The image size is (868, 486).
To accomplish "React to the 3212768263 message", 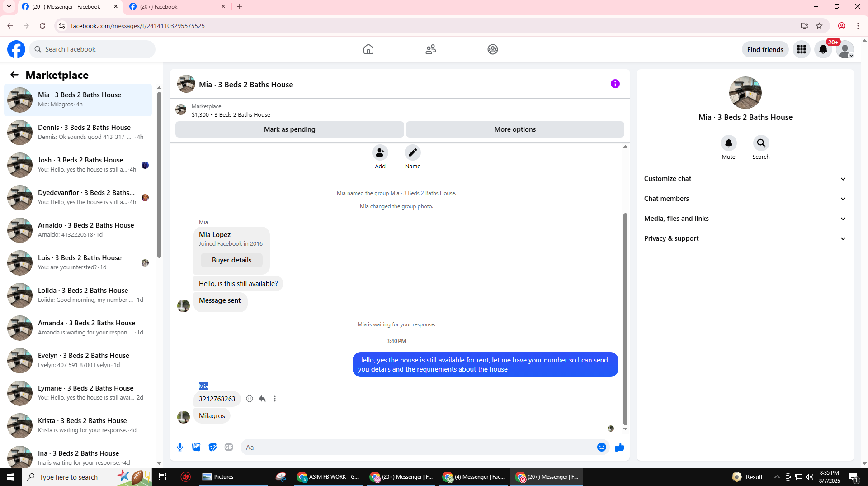I will pyautogui.click(x=250, y=399).
